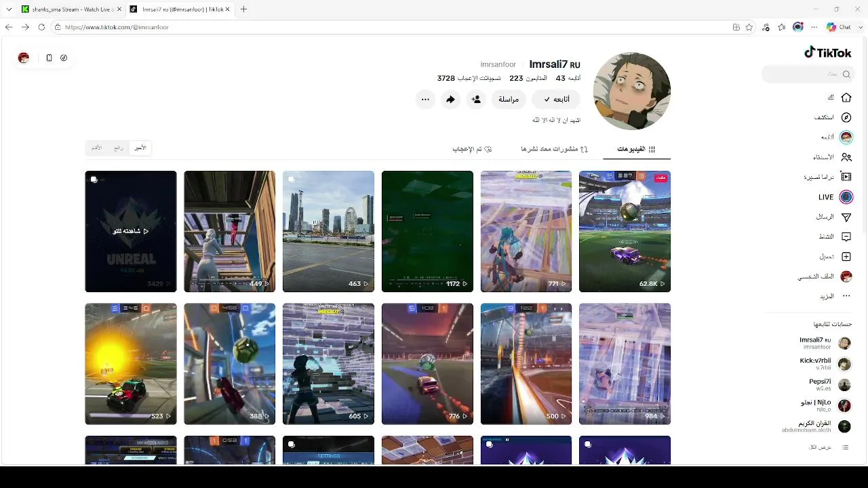868x488 pixels.
Task: Open the video with 605 views
Action: click(328, 364)
